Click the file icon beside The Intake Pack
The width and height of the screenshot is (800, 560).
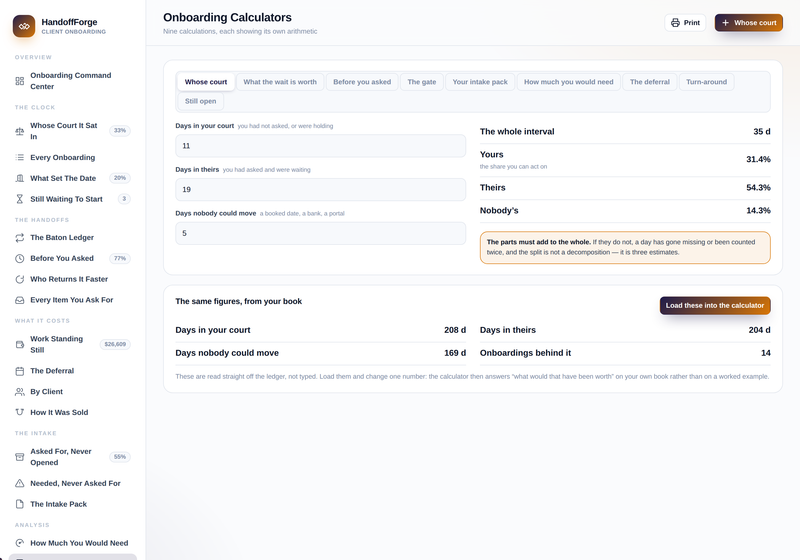tap(19, 504)
